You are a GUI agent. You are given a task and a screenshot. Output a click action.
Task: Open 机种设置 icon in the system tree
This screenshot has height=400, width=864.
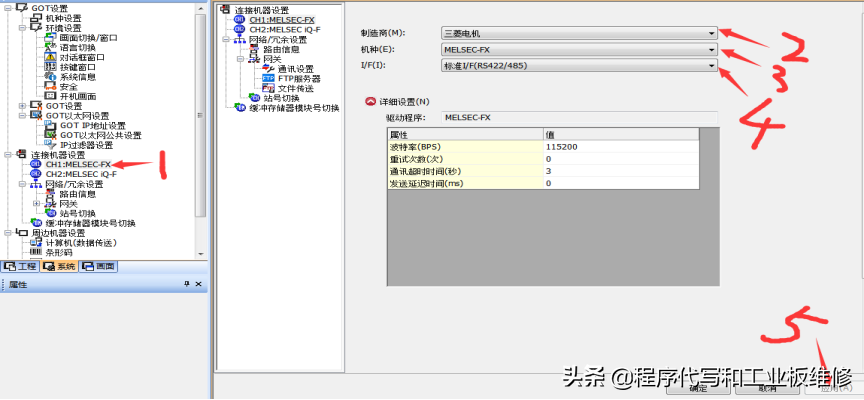[x=36, y=18]
